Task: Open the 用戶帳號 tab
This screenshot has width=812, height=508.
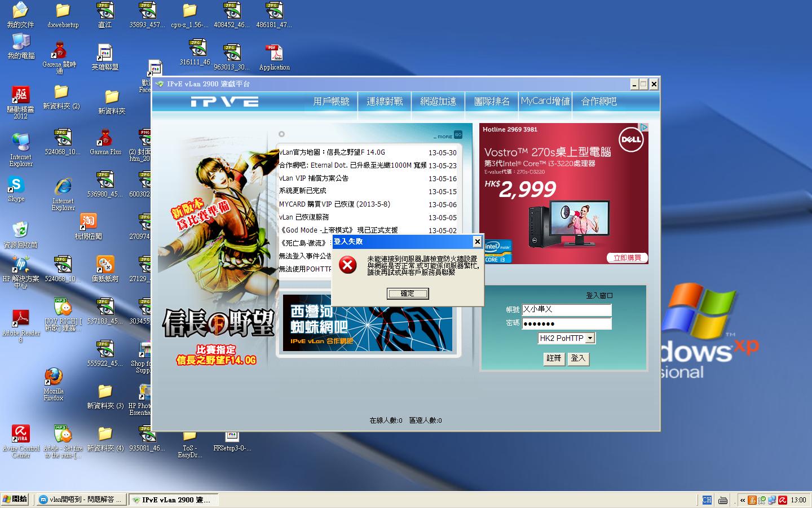Action: 331,102
